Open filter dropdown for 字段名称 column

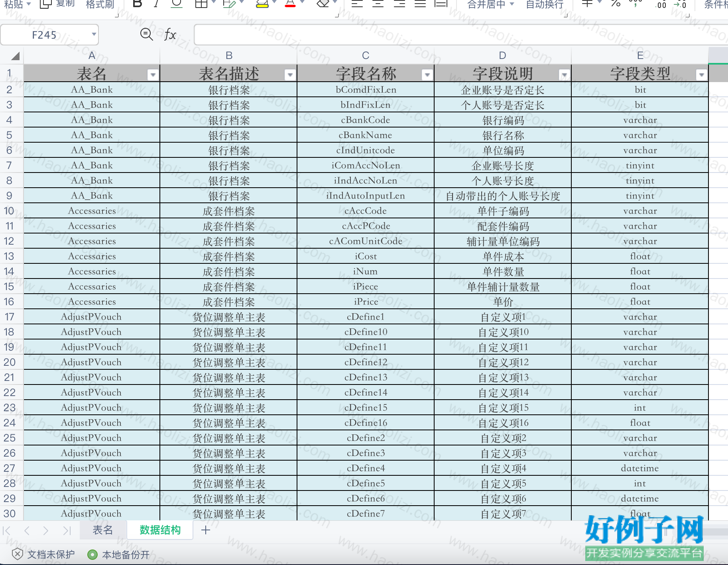[427, 75]
